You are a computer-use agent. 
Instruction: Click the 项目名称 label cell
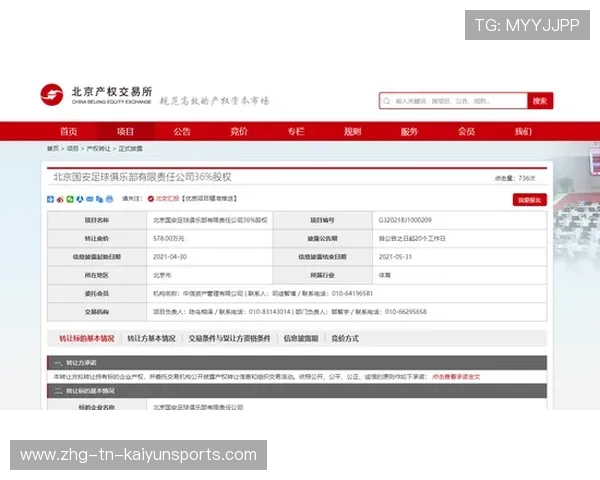click(97, 220)
